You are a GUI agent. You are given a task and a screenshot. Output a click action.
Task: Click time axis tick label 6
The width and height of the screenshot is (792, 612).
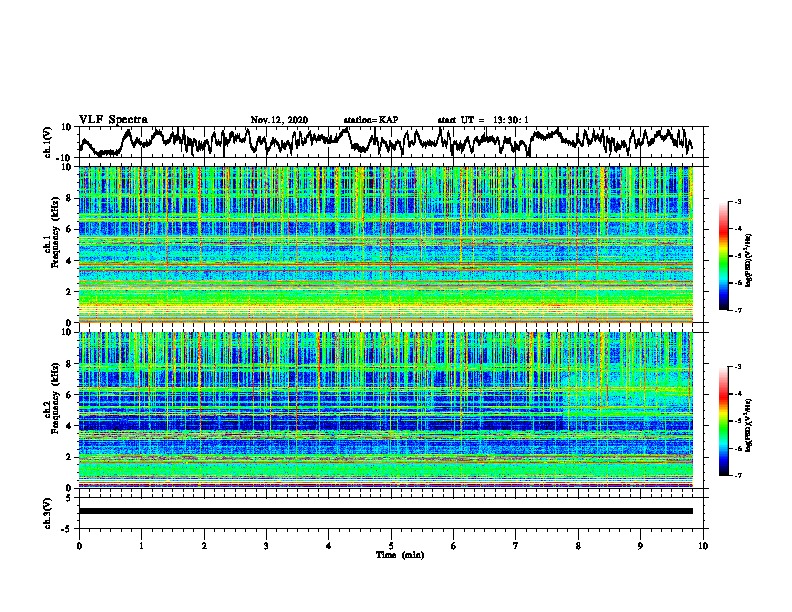point(454,546)
